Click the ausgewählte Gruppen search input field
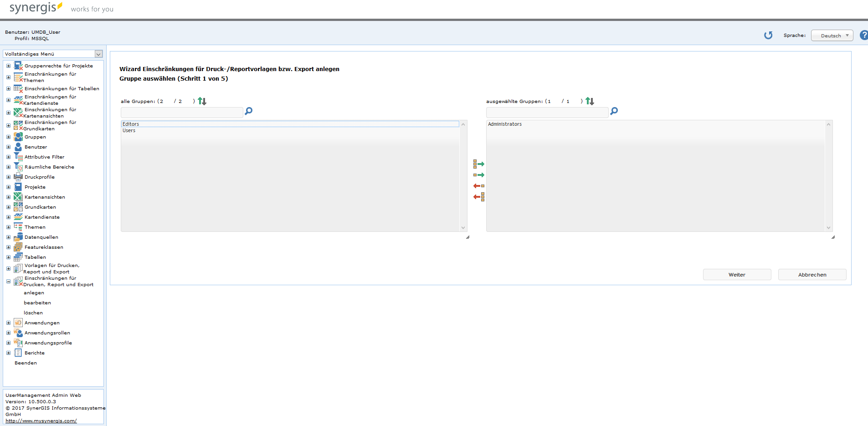The image size is (868, 426). (x=547, y=112)
